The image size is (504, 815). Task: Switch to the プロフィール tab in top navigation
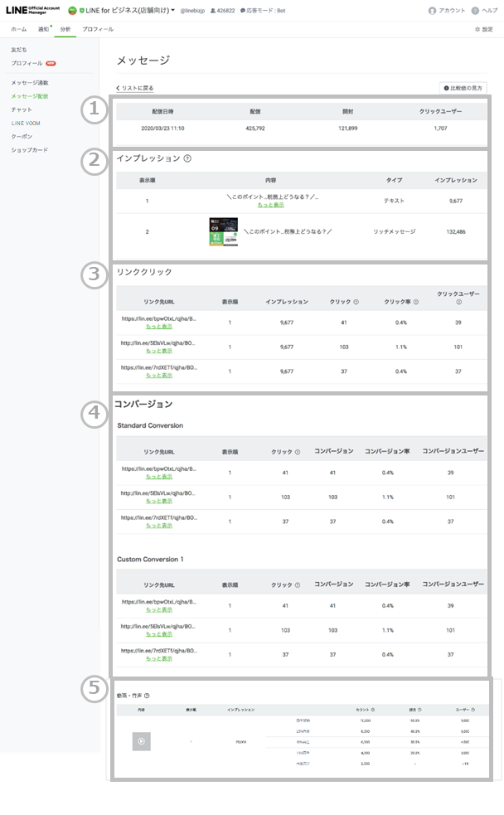pos(98,29)
